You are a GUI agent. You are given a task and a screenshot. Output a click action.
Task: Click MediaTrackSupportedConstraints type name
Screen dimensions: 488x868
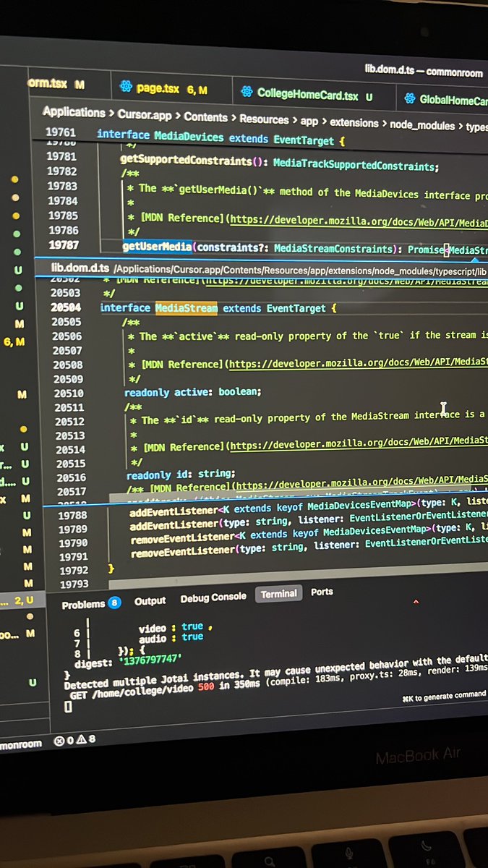coord(354,166)
